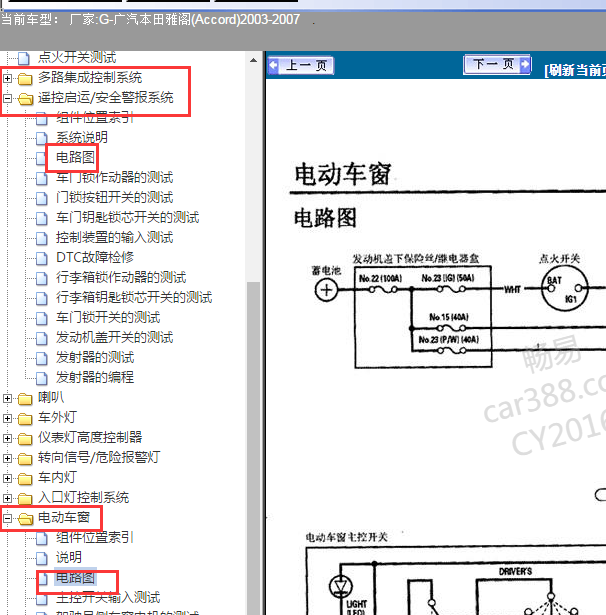The image size is (606, 615).
Task: Click page icon beside 发射器的编程
Action: pos(42,378)
